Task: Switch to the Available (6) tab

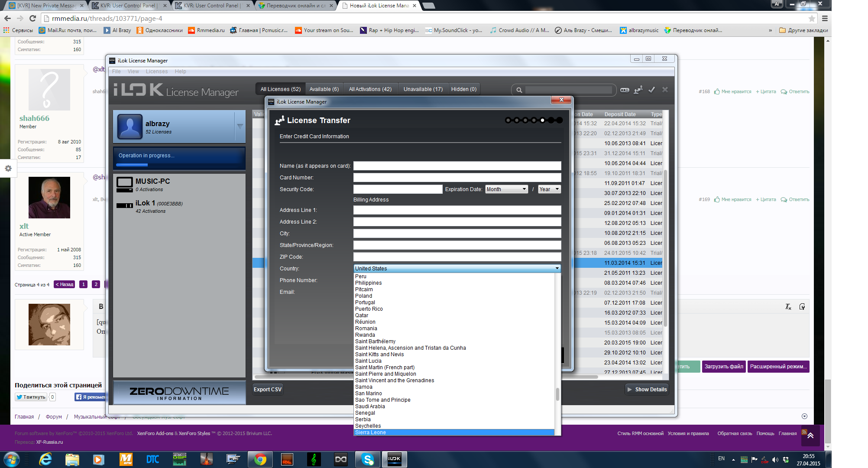Action: pyautogui.click(x=324, y=89)
